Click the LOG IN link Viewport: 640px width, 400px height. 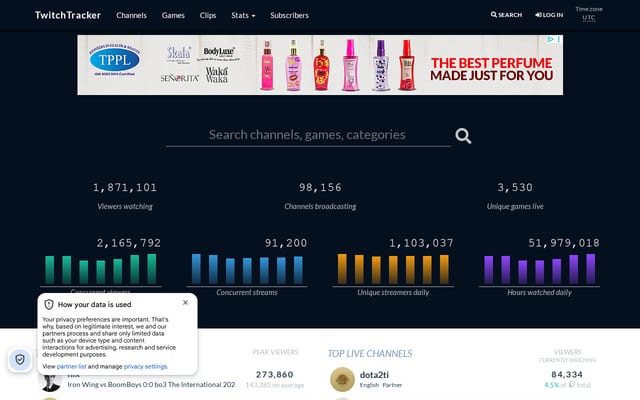[549, 15]
